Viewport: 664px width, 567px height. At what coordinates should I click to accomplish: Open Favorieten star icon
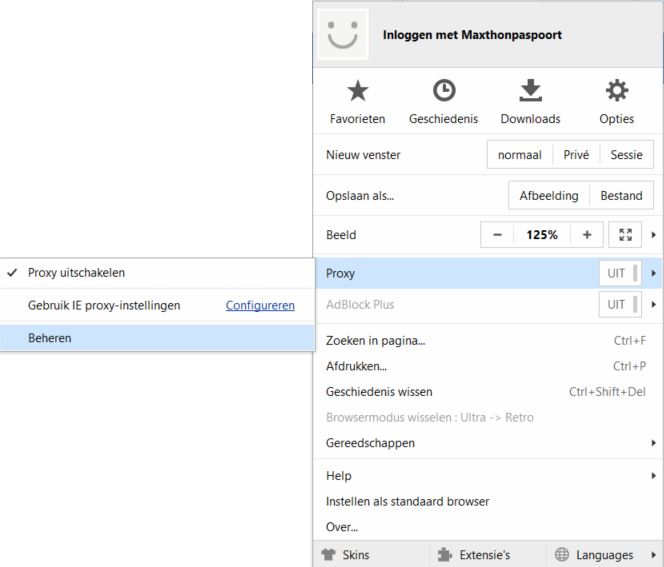coord(358,91)
